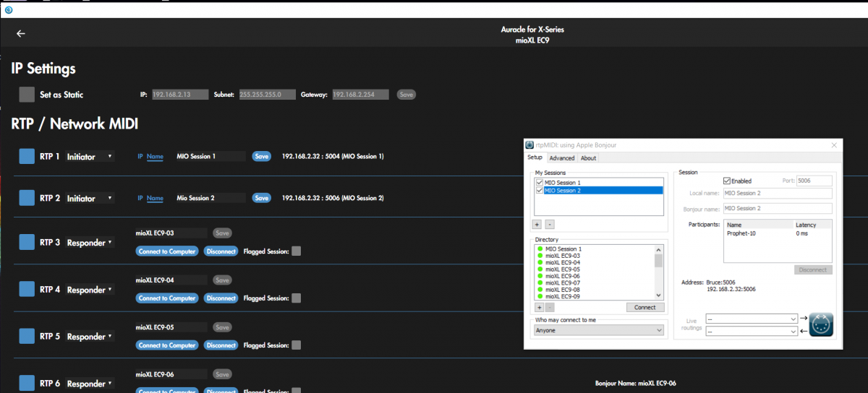868x393 pixels.
Task: Click the Directory list scrollbar down arrow
Action: tap(658, 295)
